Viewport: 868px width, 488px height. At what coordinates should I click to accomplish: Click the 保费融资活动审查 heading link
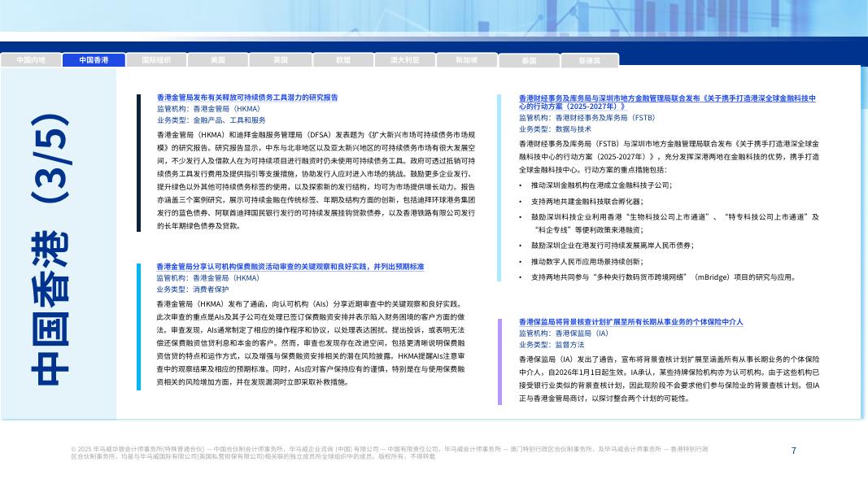(289, 266)
